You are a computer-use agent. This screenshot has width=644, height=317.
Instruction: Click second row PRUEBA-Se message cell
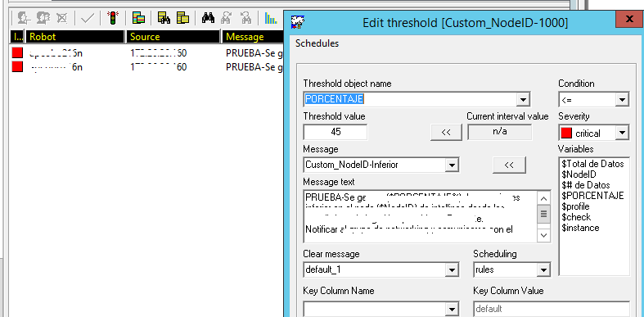click(254, 67)
